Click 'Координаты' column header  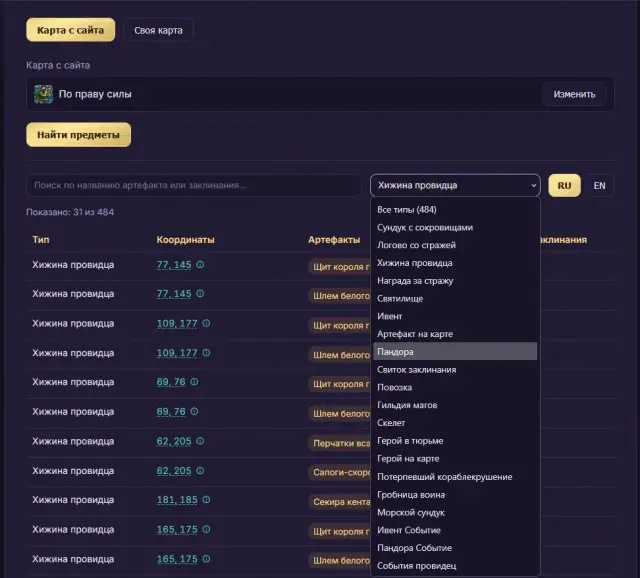coord(186,240)
